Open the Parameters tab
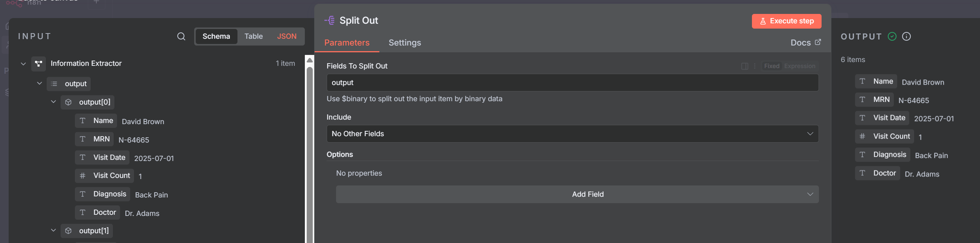This screenshot has height=243, width=980. pyautogui.click(x=347, y=43)
